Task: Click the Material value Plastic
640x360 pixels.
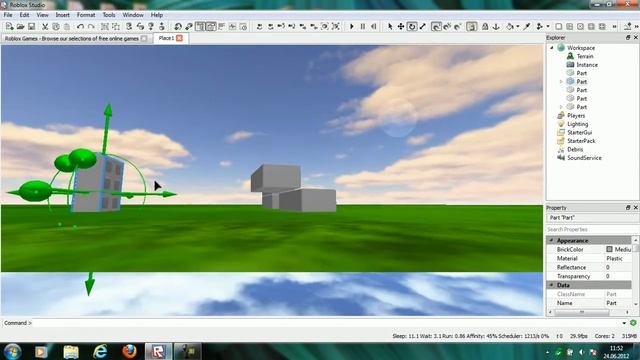Action: click(614, 258)
